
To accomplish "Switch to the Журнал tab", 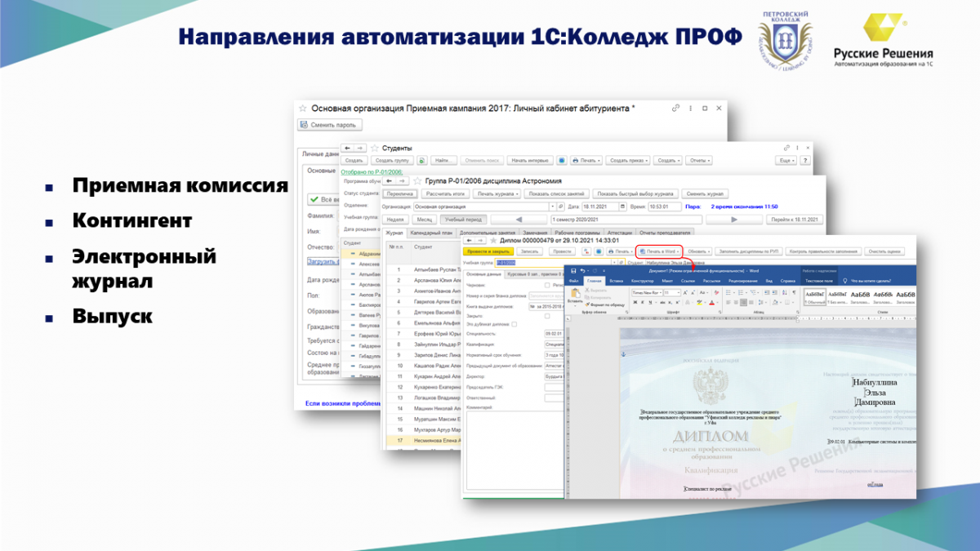I will [x=394, y=233].
